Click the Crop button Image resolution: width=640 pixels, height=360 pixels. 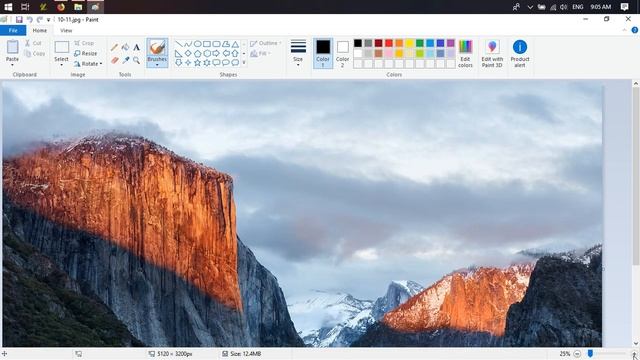click(x=84, y=43)
